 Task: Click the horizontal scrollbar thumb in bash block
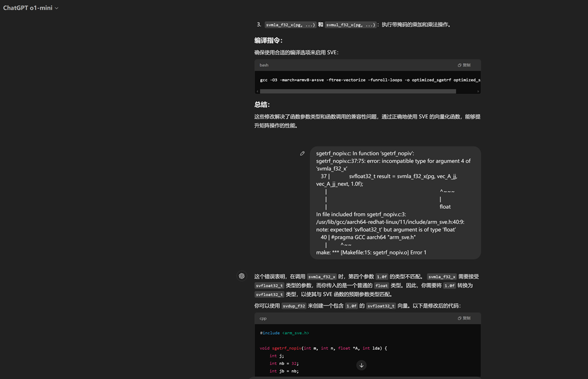coord(358,91)
